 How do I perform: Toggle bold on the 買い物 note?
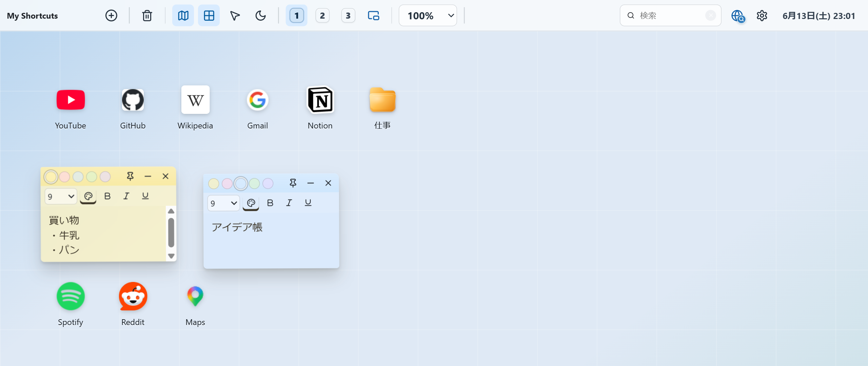pos(107,196)
